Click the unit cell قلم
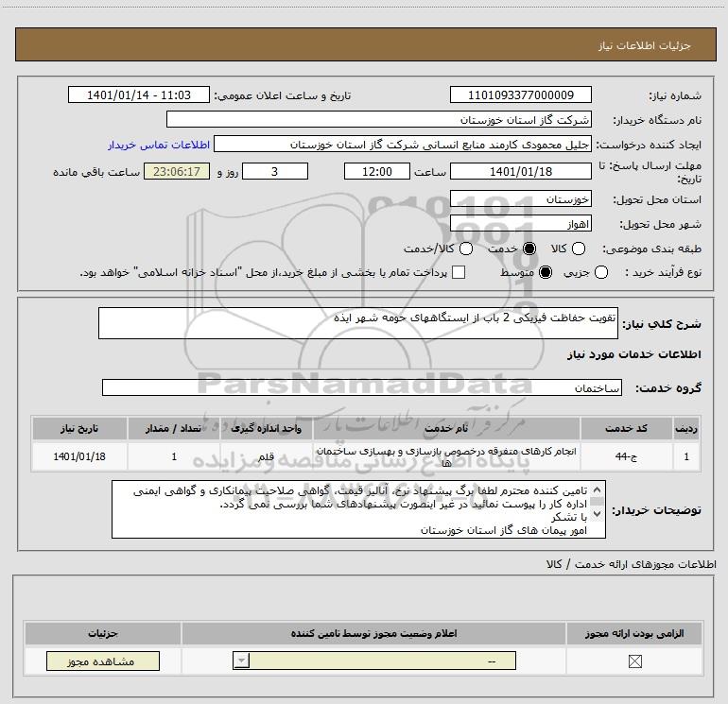The height and width of the screenshot is (704, 728). pyautogui.click(x=266, y=456)
